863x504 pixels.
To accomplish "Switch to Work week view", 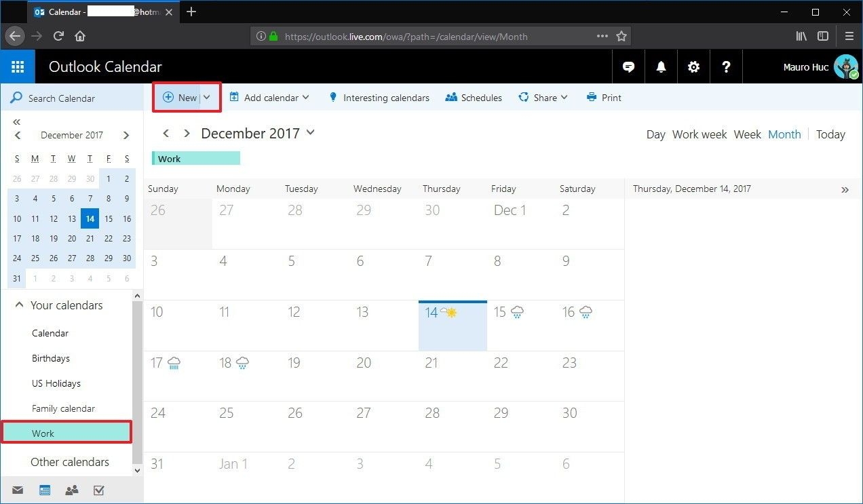I will click(699, 134).
